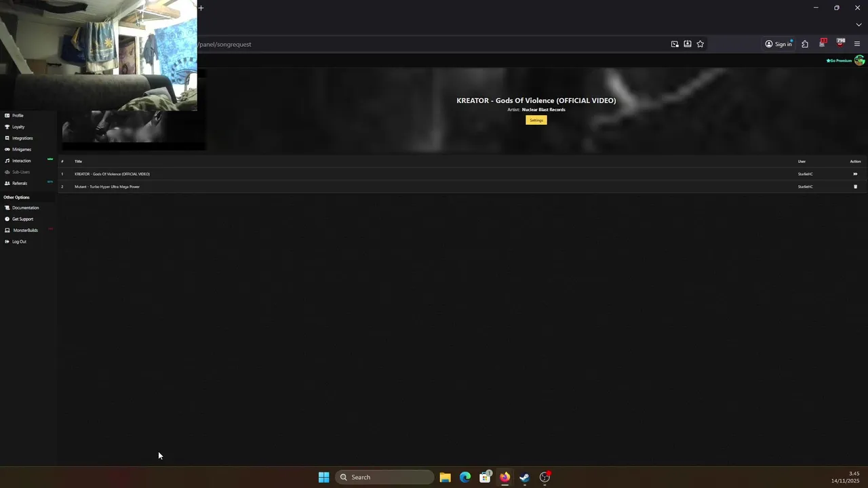This screenshot has width=868, height=488.
Task: Open the Firefox extensions puzzle icon
Action: point(805,44)
